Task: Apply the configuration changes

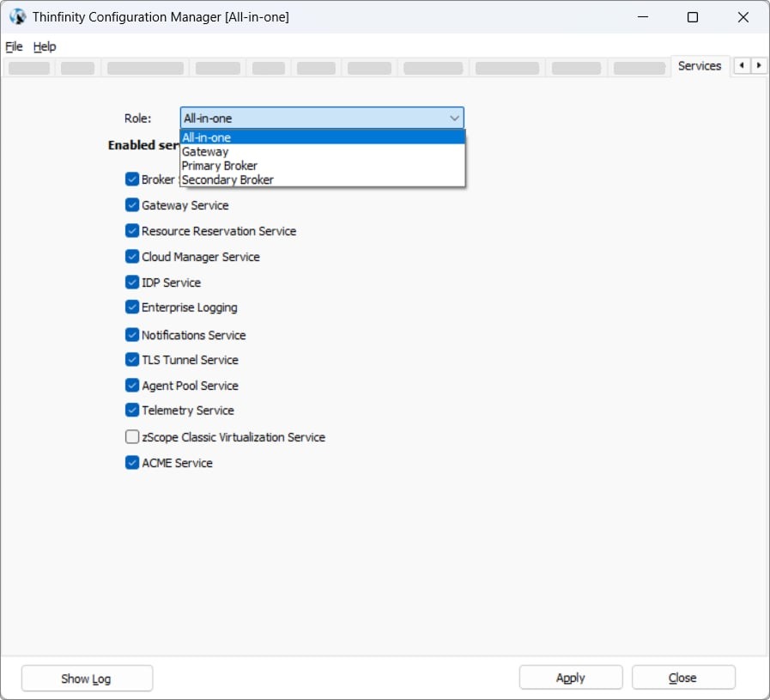Action: click(571, 678)
